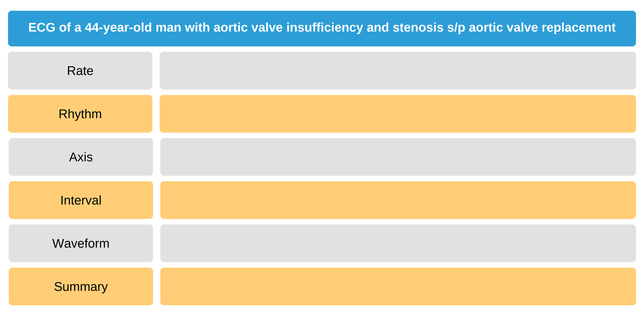Select the Interval label cell

81,200
